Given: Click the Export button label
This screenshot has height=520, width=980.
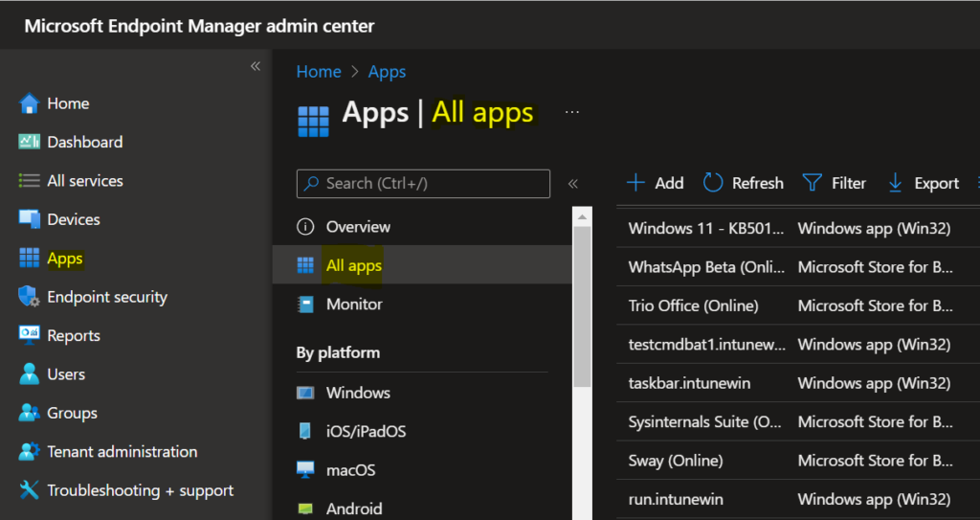Looking at the screenshot, I should coord(936,183).
